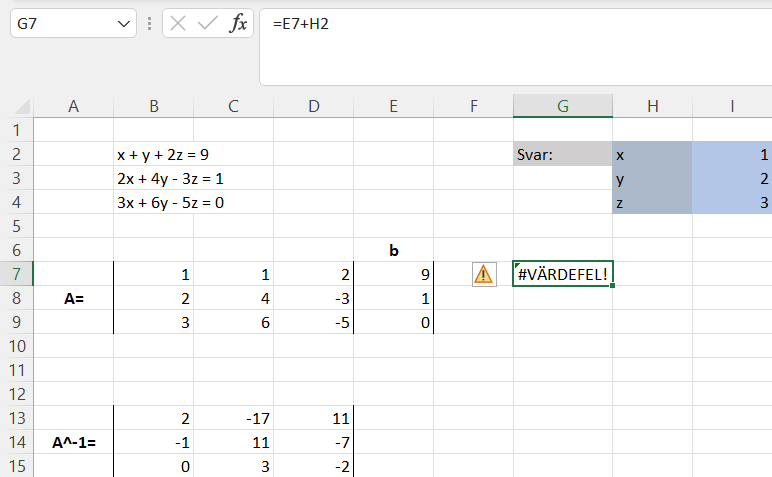Image resolution: width=772 pixels, height=477 pixels.
Task: Select row 13 header
Action: (16, 418)
